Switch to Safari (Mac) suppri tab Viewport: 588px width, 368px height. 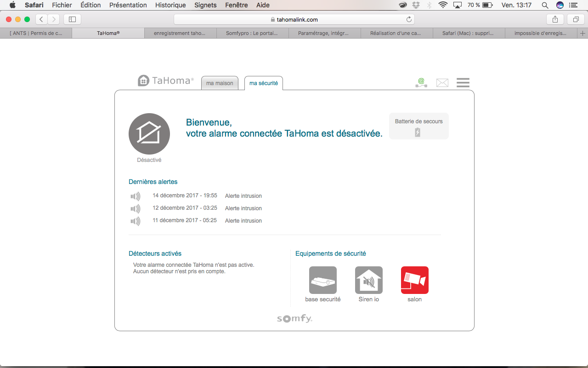[469, 33]
